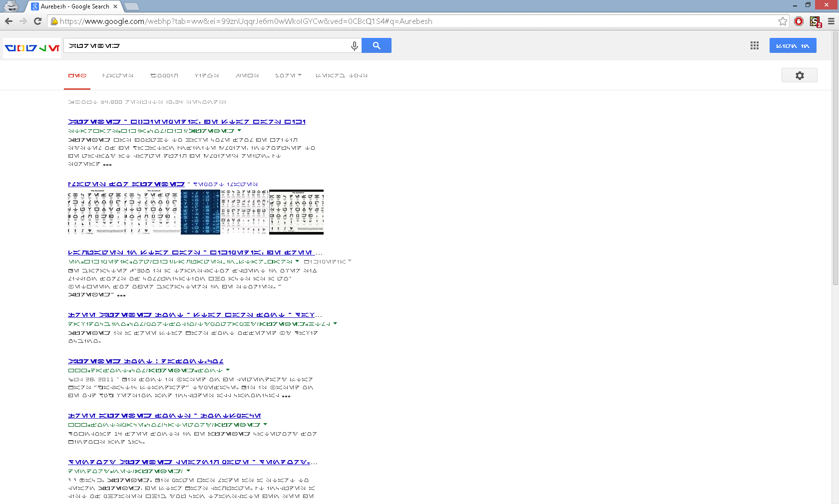This screenshot has width=839, height=504.
Task: Open the Chrome hamburger menu
Action: pyautogui.click(x=831, y=21)
